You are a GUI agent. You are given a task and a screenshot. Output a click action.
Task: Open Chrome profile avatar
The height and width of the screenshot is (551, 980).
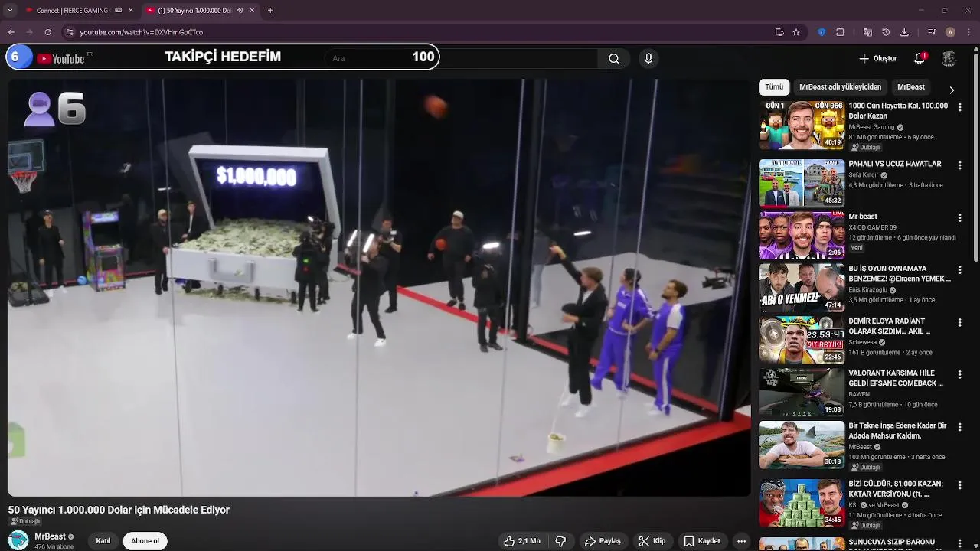[x=950, y=32]
